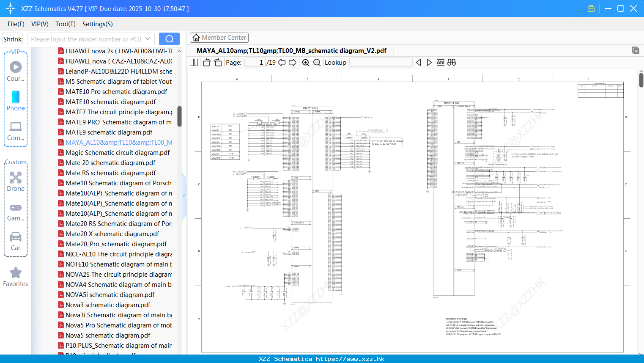Open the Car category
Viewport: 644px width, 363px height.
coord(16,241)
